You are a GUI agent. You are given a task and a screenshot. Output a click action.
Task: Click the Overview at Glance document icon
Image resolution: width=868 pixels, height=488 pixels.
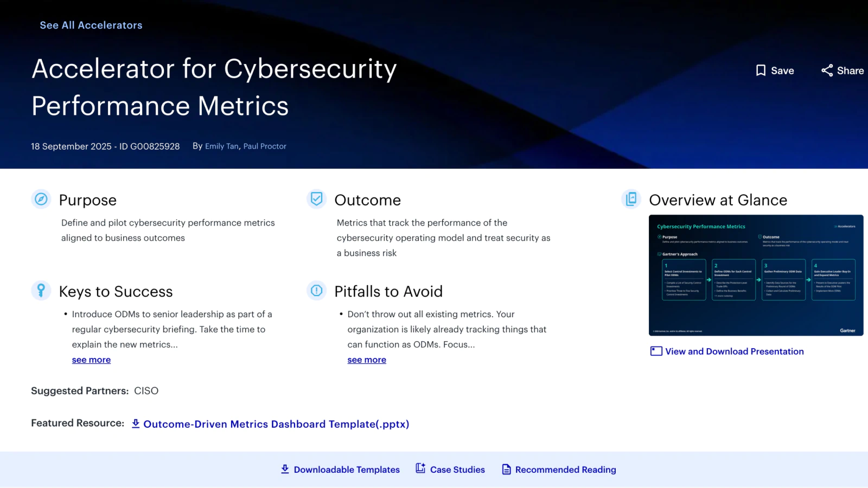[631, 199]
